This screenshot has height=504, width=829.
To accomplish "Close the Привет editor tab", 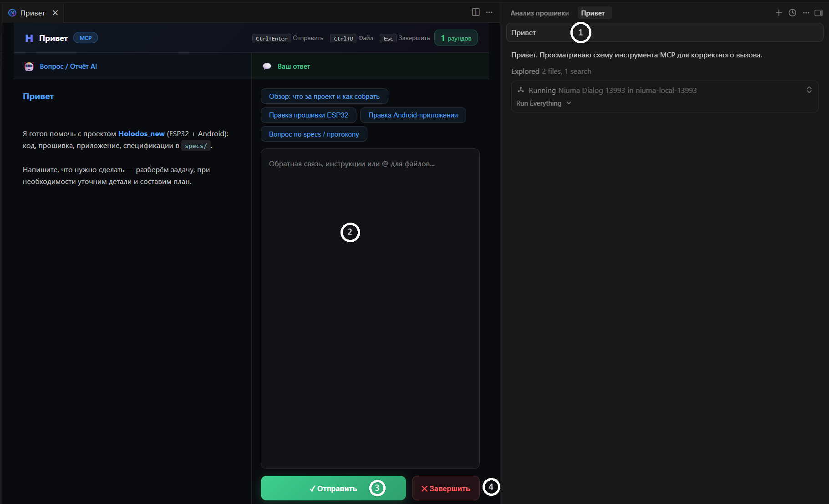I will (x=55, y=13).
